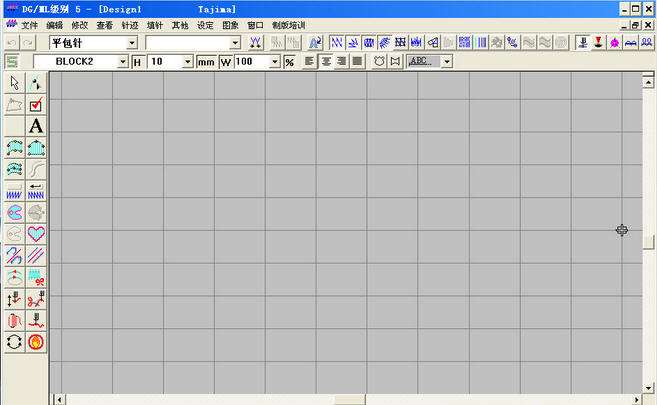The height and width of the screenshot is (405, 657).
Task: Toggle the percent (%) button
Action: point(289,62)
